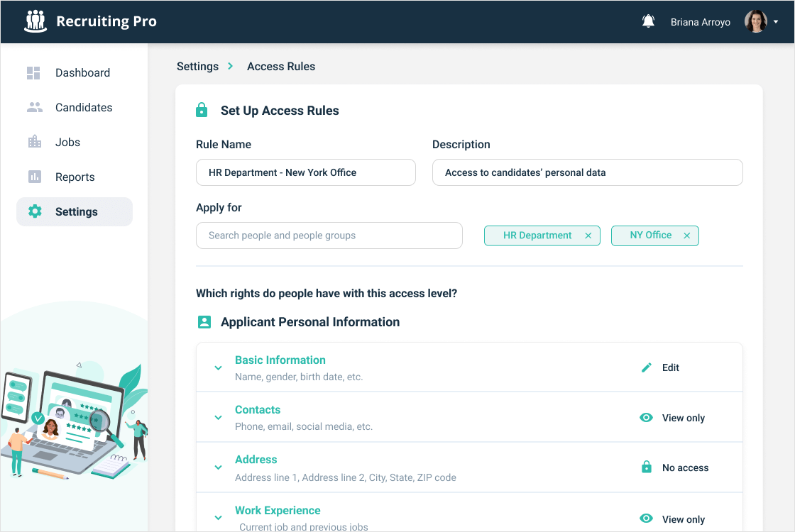Expand the Contacts row chevron
Screen dimensions: 795x532
[x=218, y=418]
